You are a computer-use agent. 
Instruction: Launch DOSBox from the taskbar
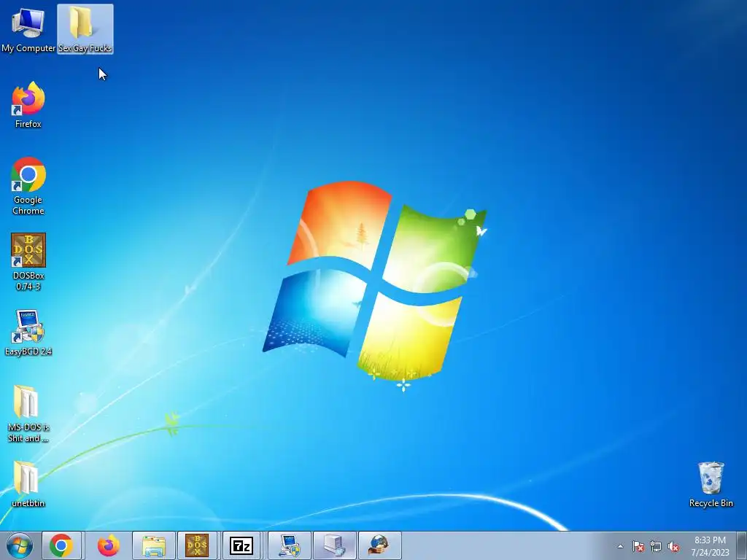[197, 545]
